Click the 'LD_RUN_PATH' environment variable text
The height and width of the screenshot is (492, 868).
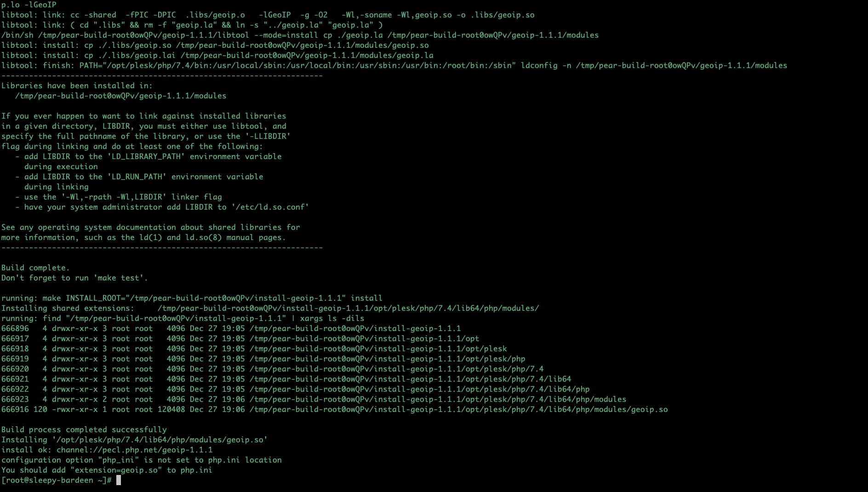click(137, 177)
